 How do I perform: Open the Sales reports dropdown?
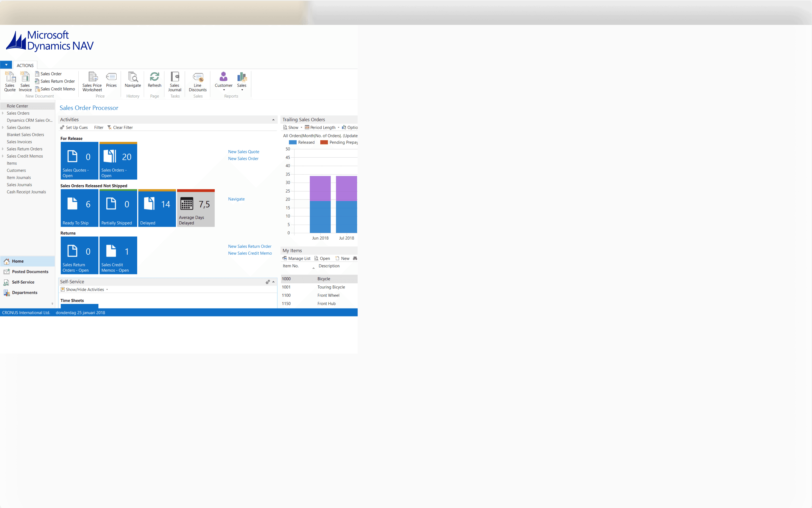[x=242, y=81]
